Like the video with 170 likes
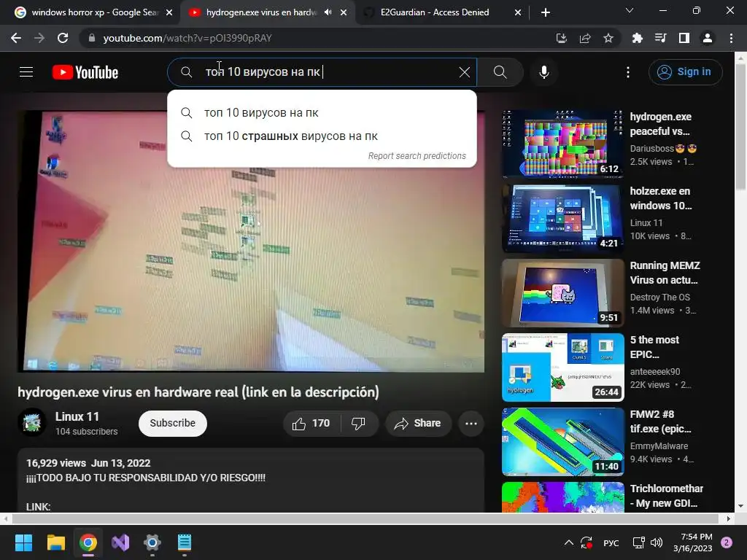Viewport: 747px width, 560px height. point(311,424)
